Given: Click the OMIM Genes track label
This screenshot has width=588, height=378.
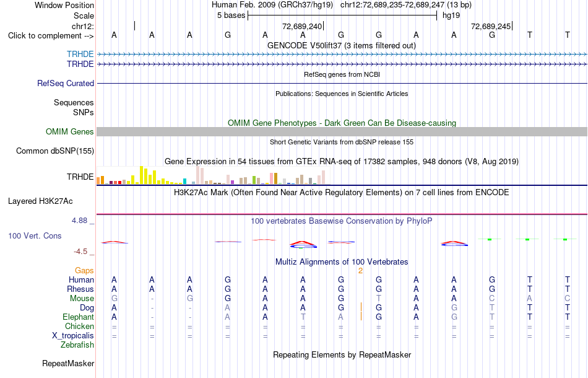Looking at the screenshot, I should (x=70, y=132).
